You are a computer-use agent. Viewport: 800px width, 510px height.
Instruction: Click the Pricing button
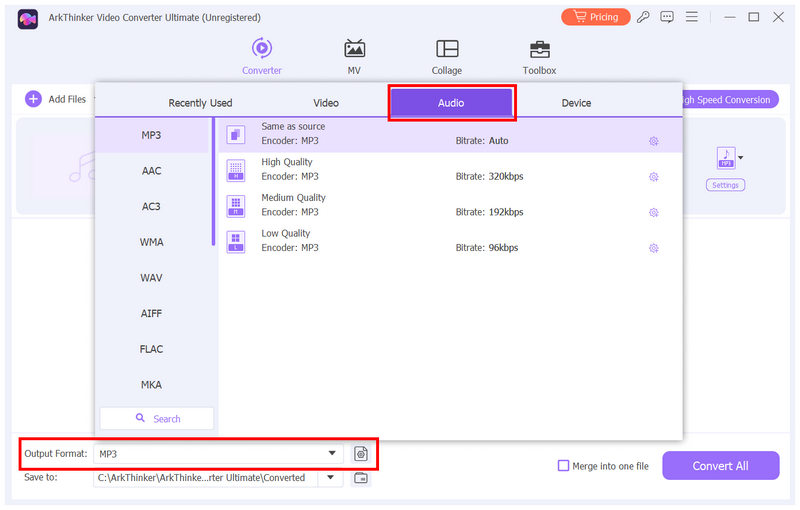tap(595, 17)
